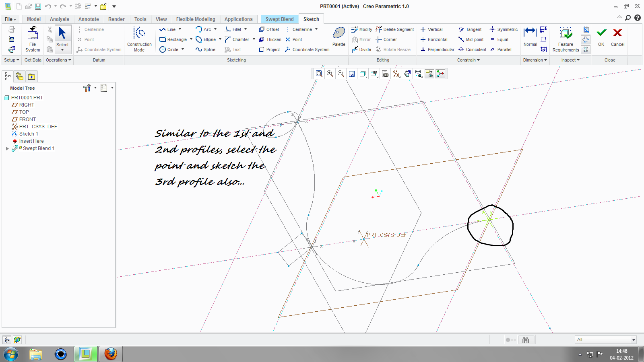Open the quick access toolbar customize arrow
The height and width of the screenshot is (362, 644).
[x=114, y=6]
